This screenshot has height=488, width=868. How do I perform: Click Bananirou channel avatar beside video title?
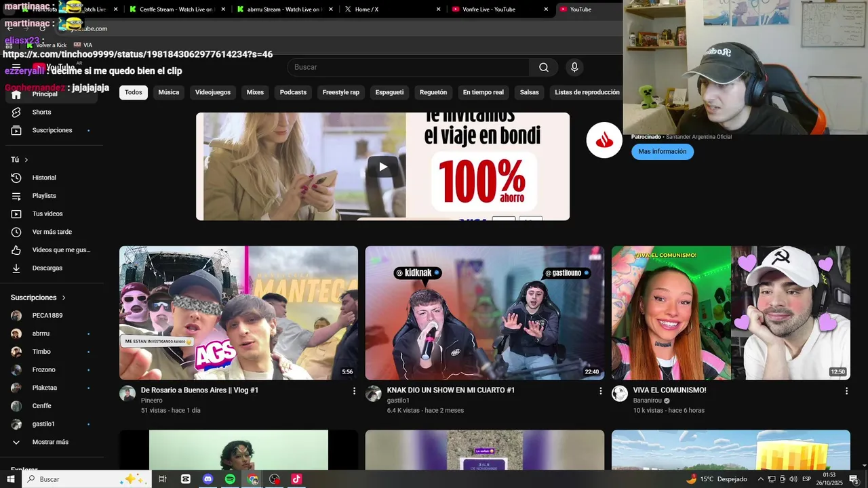coord(620,394)
